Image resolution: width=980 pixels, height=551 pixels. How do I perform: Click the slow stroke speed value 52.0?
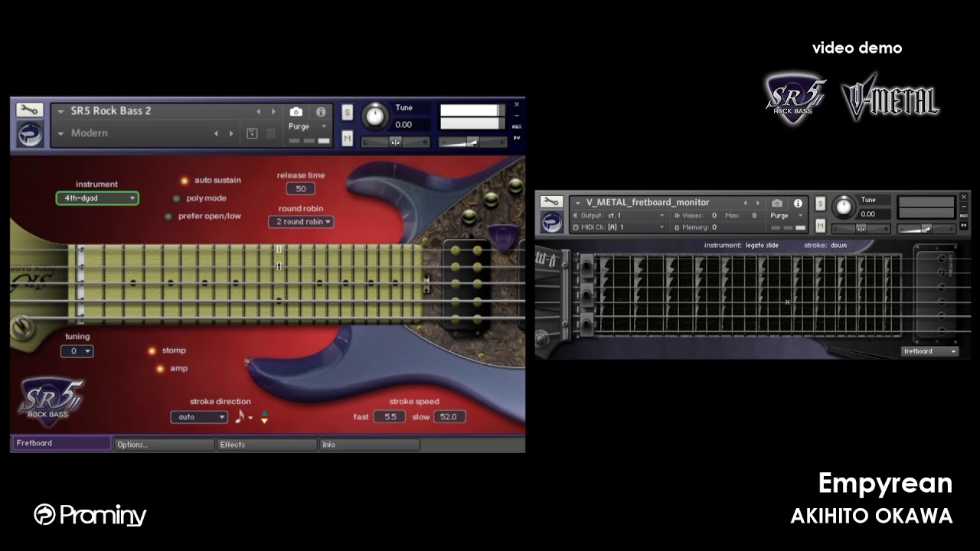click(x=449, y=417)
